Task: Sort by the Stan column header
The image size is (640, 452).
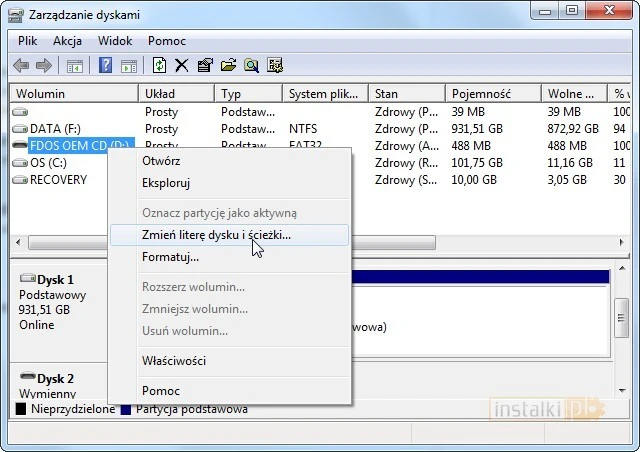Action: pyautogui.click(x=407, y=94)
